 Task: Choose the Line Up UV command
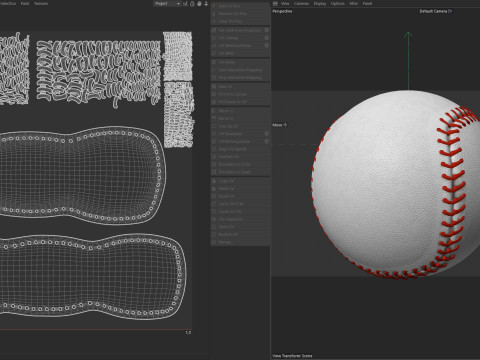click(240, 126)
